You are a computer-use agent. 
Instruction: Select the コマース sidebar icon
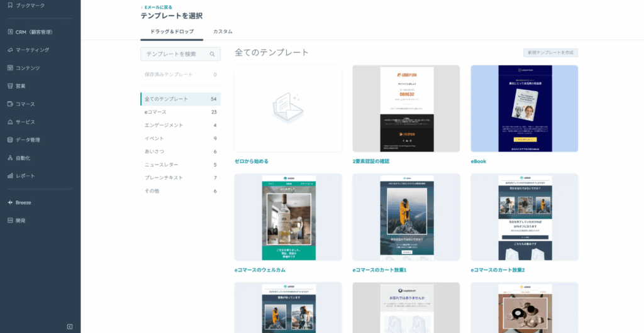(x=10, y=104)
